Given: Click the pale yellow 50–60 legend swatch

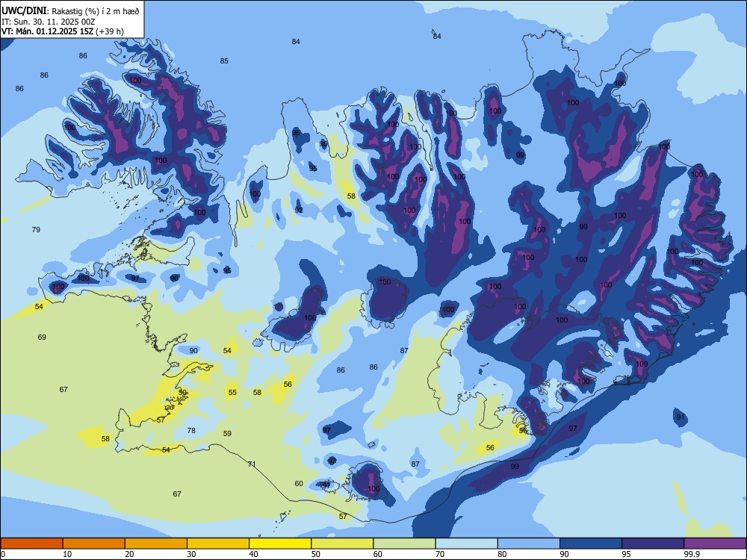Looking at the screenshot, I should click(342, 544).
